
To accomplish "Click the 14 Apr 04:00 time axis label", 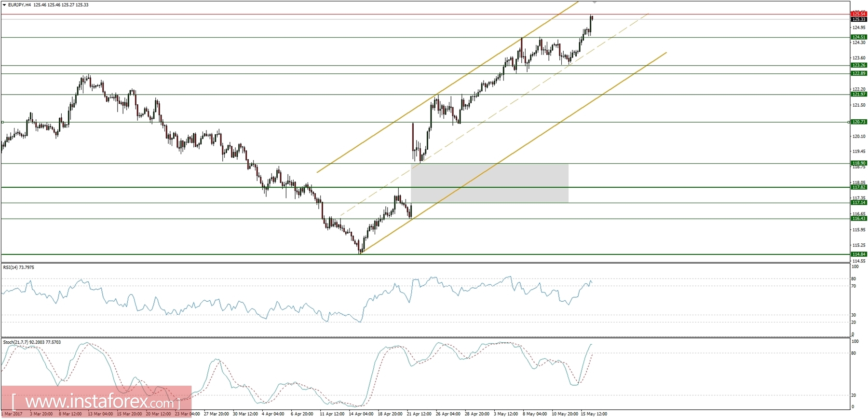I will coord(361,414).
